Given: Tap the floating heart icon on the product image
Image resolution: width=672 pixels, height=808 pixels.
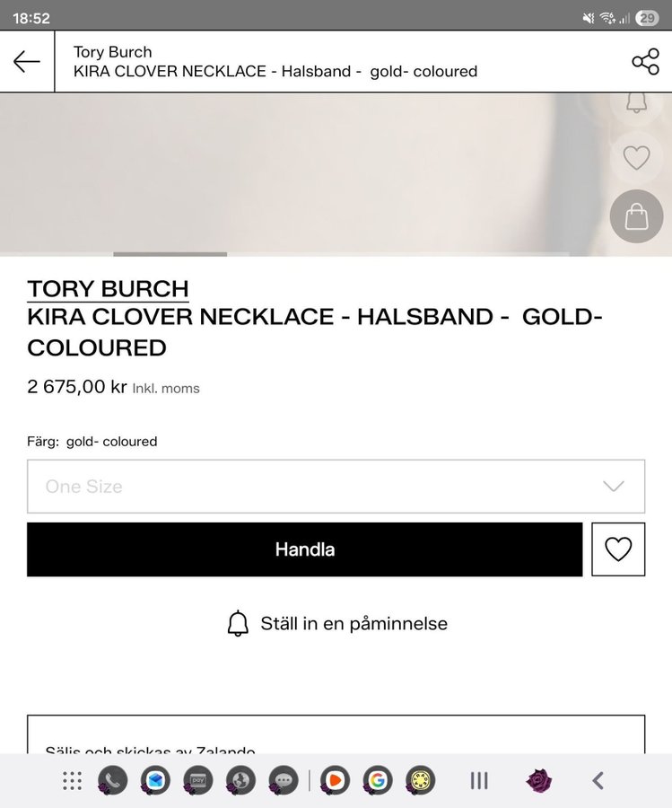Looking at the screenshot, I should [636, 159].
